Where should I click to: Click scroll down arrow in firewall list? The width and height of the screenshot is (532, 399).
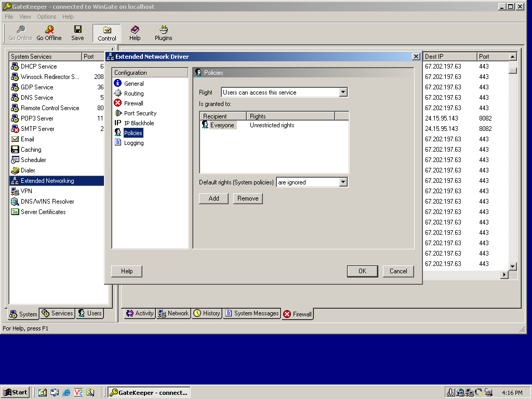click(x=513, y=267)
